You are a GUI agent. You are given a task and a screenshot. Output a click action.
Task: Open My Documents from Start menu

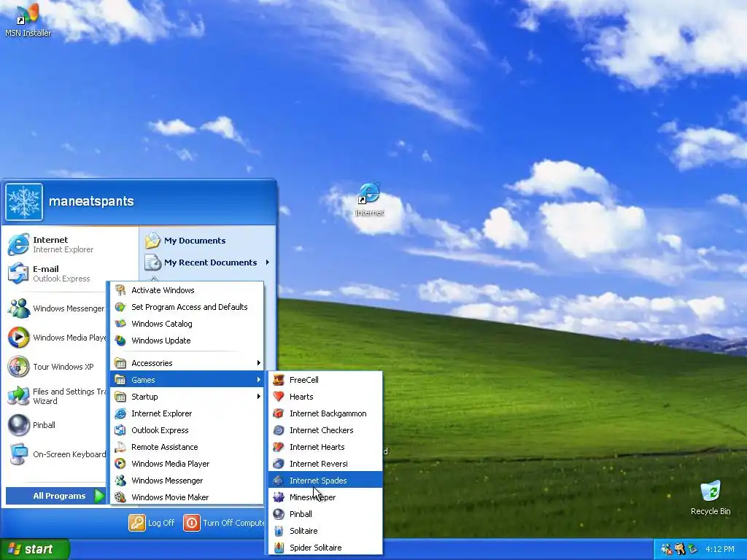point(207,241)
